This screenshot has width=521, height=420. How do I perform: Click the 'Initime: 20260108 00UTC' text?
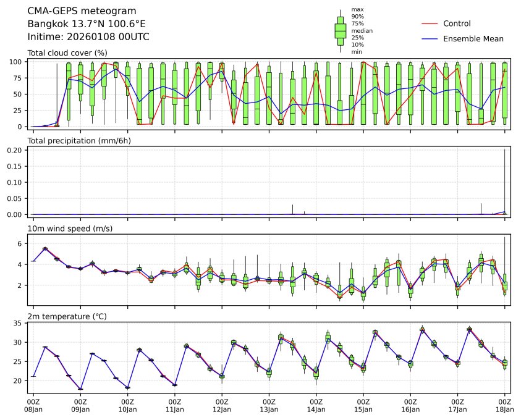point(88,37)
